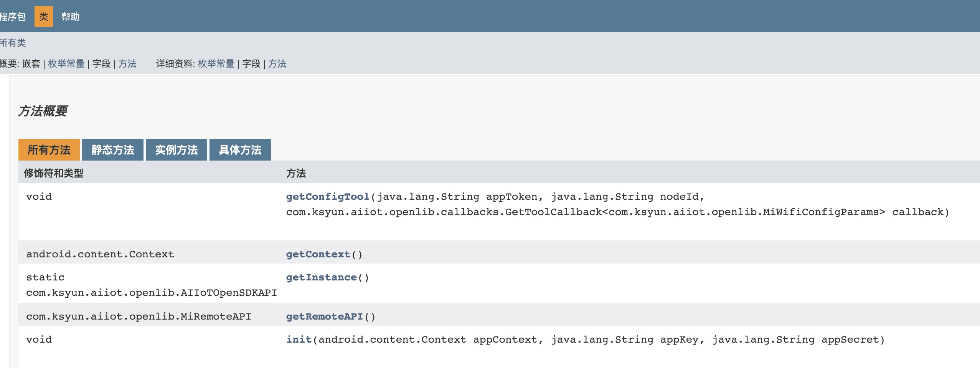Click 字段 in the 详细资料 row
Screen dimensions: 980x368
pos(251,64)
